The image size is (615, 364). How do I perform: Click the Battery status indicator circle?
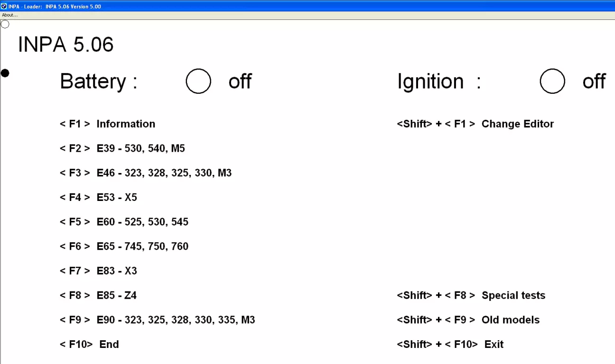pos(198,81)
